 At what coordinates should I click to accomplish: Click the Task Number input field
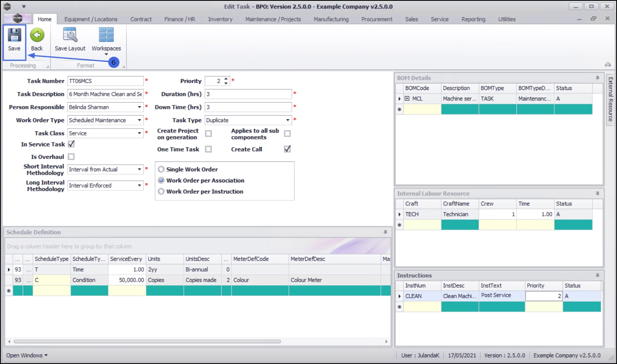click(x=105, y=81)
